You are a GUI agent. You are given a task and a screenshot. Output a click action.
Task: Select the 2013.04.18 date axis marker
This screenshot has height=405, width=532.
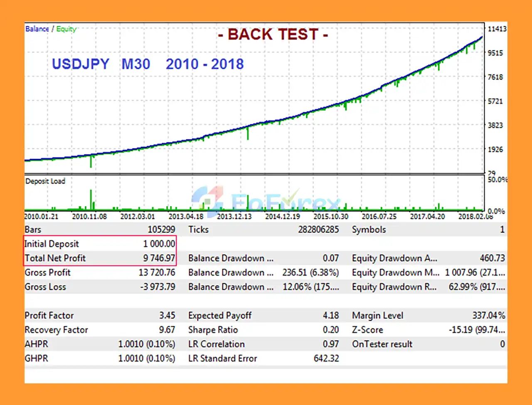click(x=186, y=216)
